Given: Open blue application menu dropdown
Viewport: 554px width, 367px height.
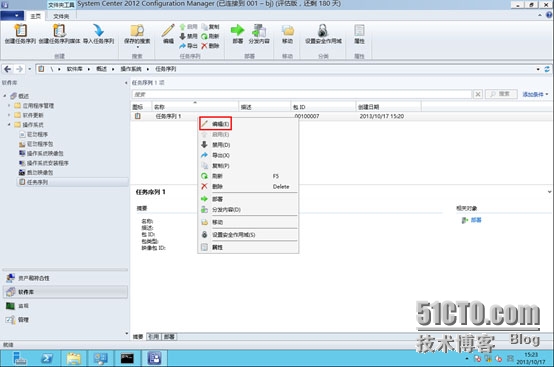Looking at the screenshot, I should (12, 16).
